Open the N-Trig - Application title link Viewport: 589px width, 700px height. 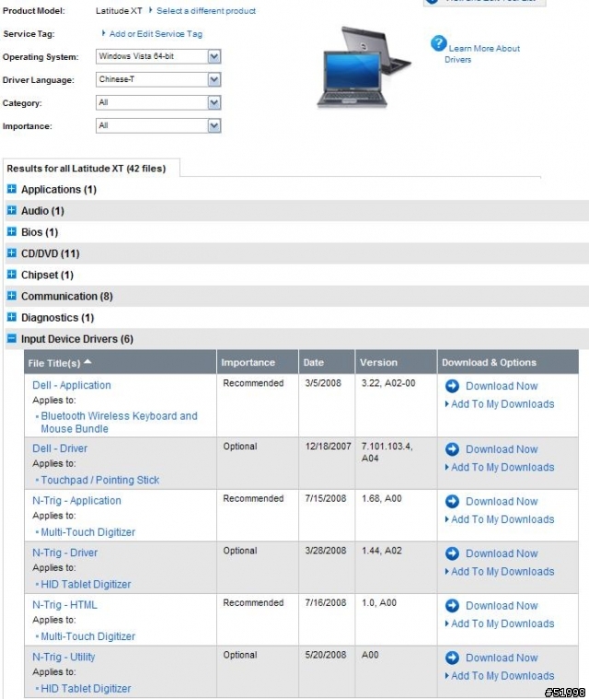tap(76, 501)
